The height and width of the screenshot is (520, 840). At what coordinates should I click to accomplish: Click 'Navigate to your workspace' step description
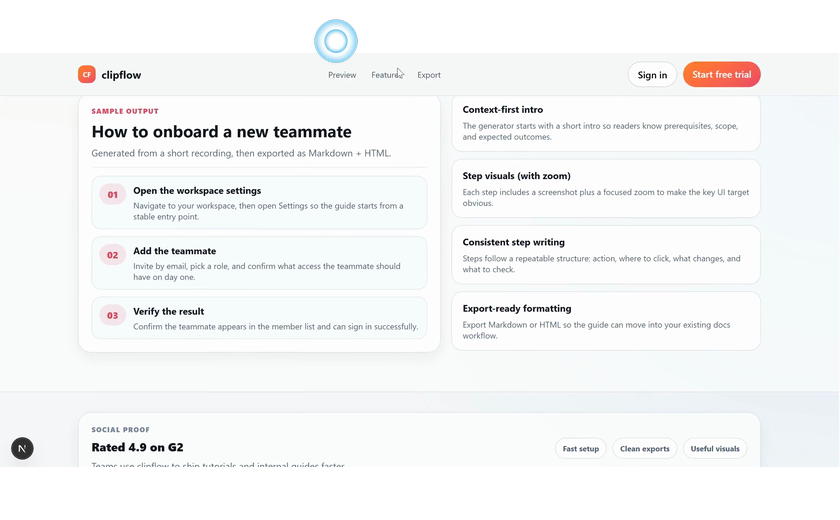click(268, 211)
